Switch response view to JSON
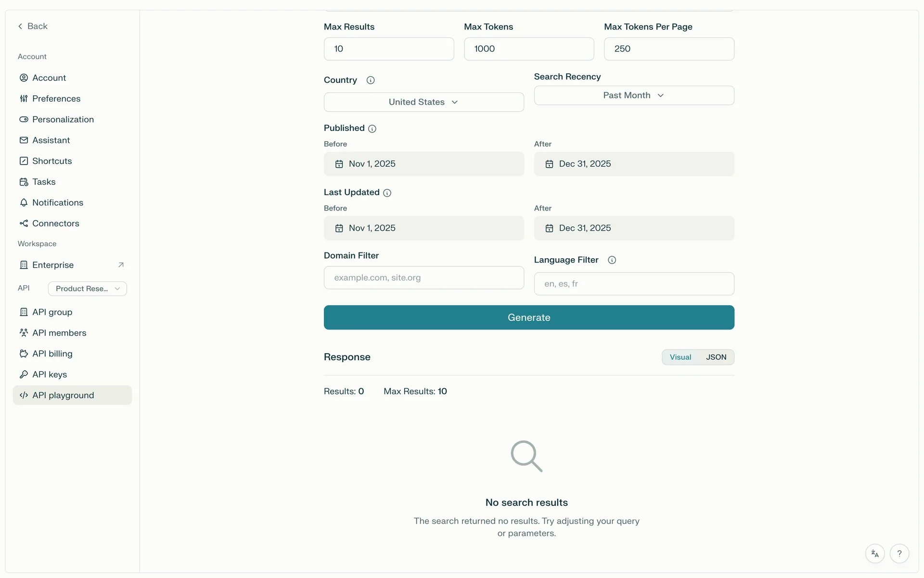Image resolution: width=924 pixels, height=578 pixels. pos(716,357)
